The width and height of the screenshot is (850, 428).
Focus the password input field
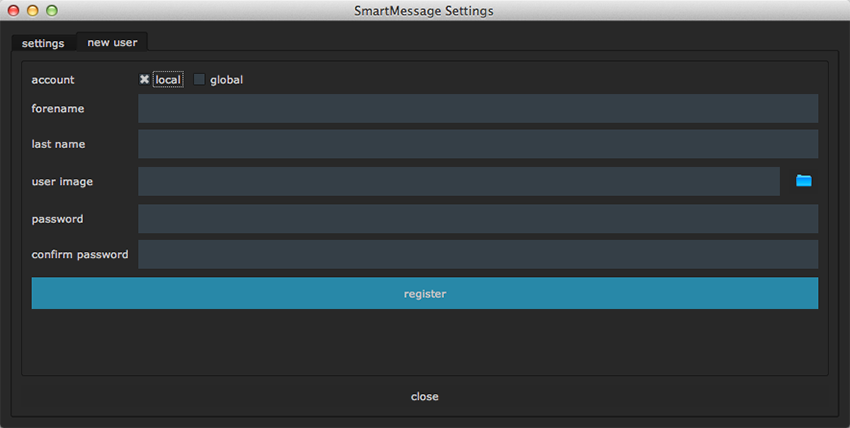478,219
